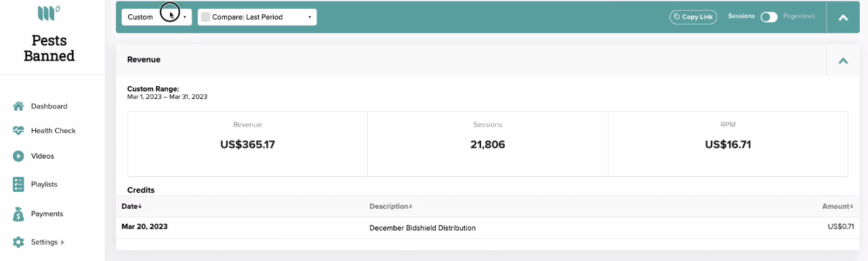Click the Mediavine logo icon
The width and height of the screenshot is (868, 261).
pyautogui.click(x=49, y=12)
